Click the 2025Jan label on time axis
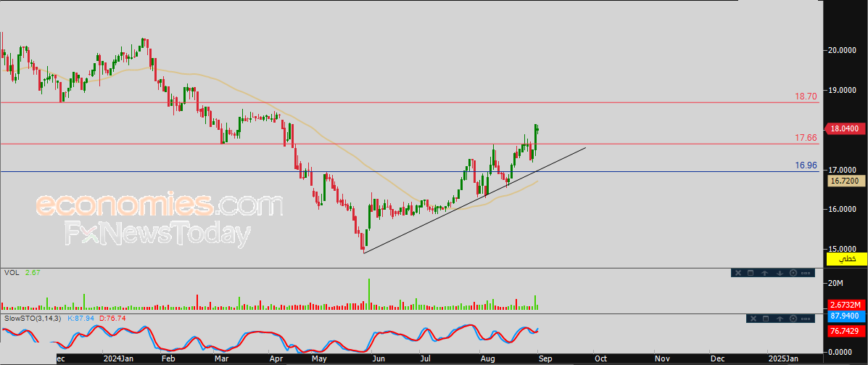868x365 pixels. pos(782,358)
